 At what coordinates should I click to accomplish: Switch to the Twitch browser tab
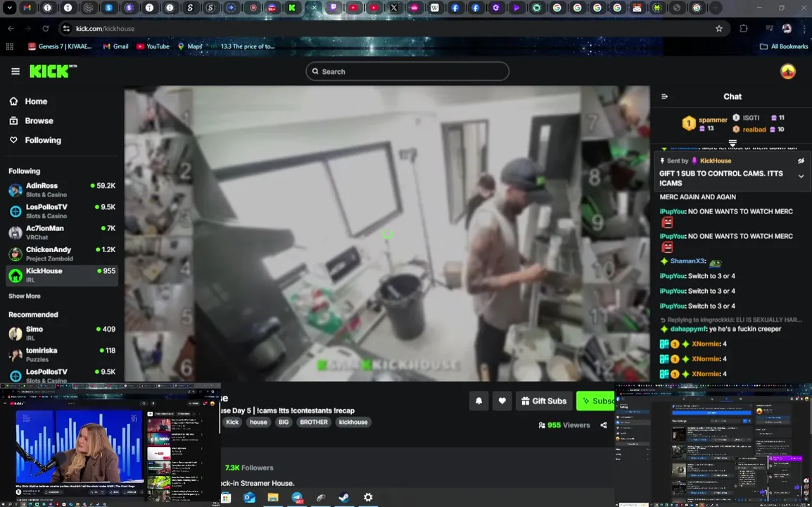pyautogui.click(x=333, y=8)
